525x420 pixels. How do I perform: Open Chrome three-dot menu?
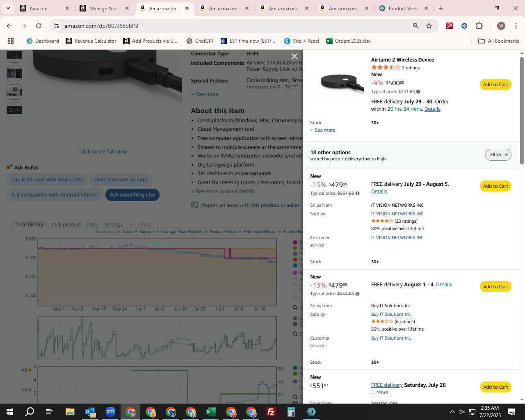(516, 26)
